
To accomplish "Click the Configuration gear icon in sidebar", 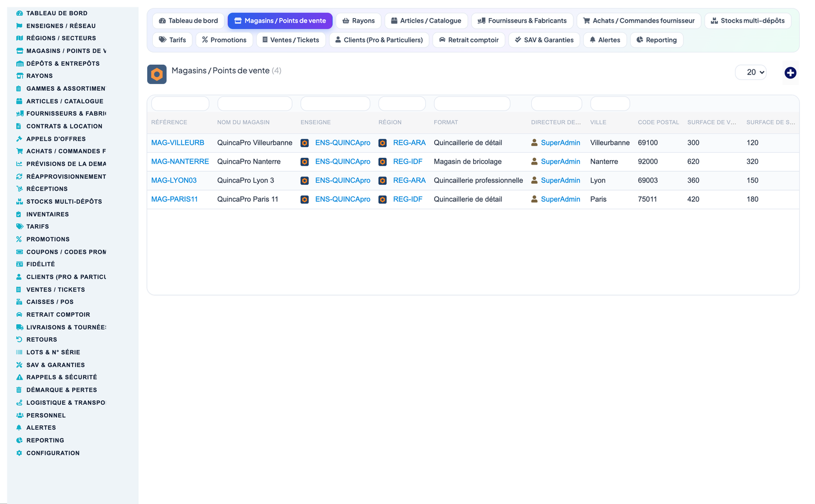I will 19,453.
